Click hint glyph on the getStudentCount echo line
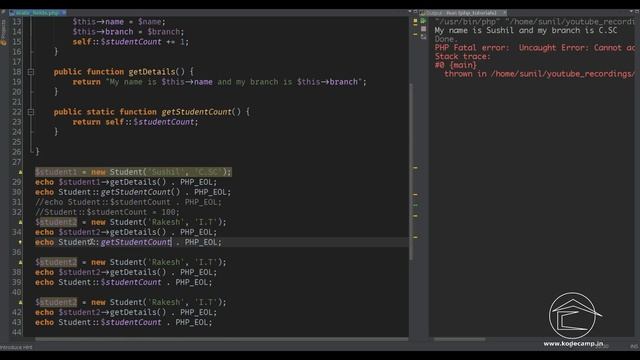This screenshot has height=360, width=640. pyautogui.click(x=20, y=242)
